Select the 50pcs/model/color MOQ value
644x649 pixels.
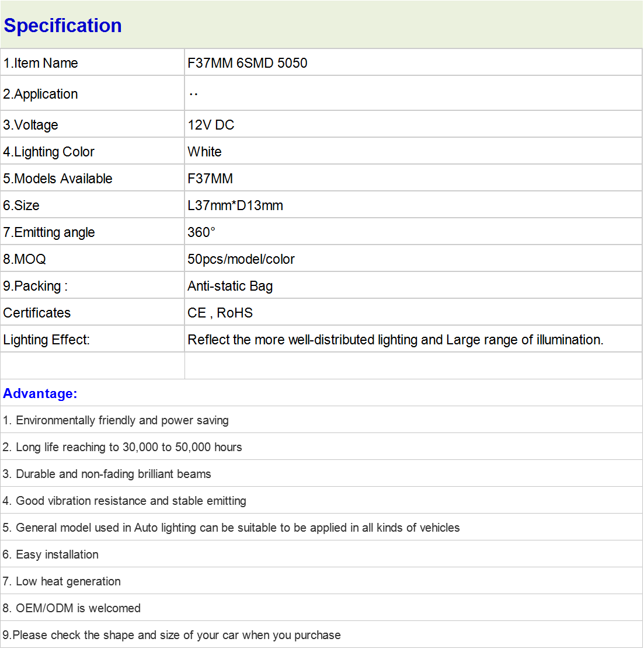[x=241, y=259]
